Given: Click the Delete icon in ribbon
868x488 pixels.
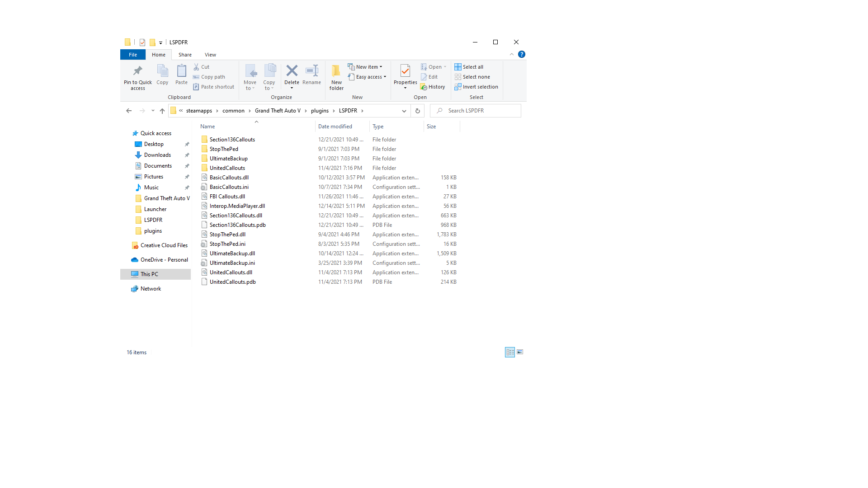Looking at the screenshot, I should (x=292, y=71).
